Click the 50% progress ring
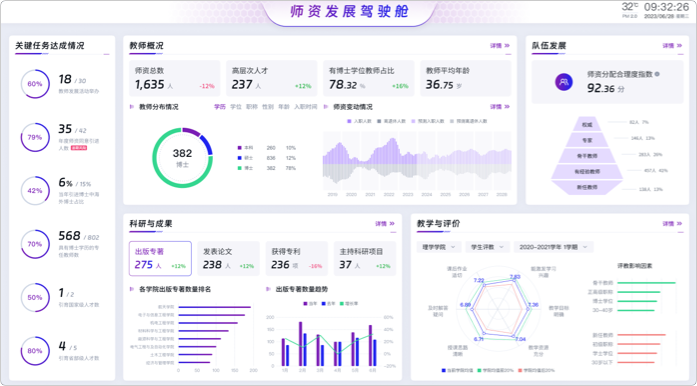 click(x=35, y=297)
